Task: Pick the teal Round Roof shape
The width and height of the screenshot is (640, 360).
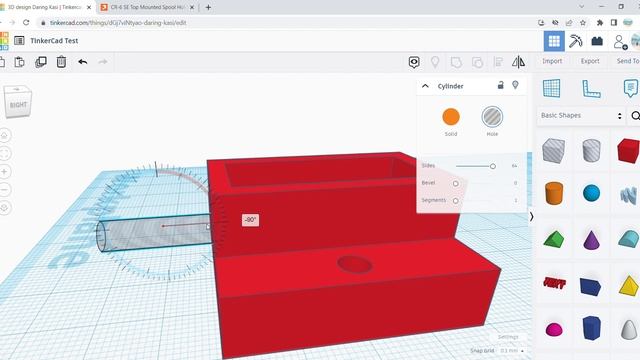Action: coord(629,239)
